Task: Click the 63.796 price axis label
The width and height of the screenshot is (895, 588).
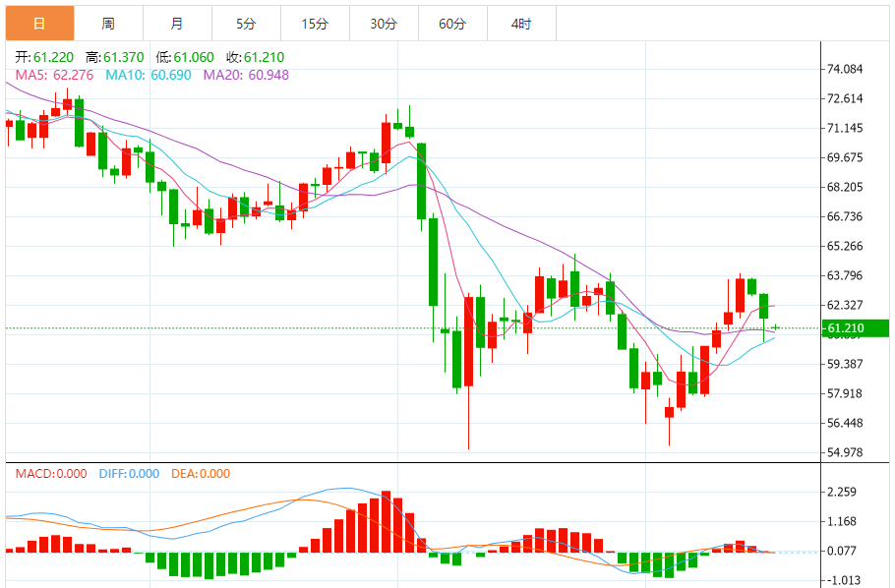Action: [845, 275]
